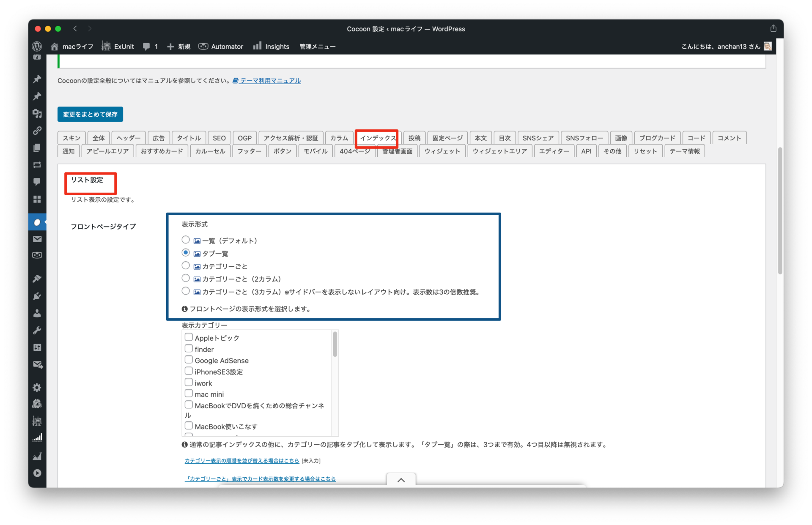The image size is (812, 525).
Task: Open macライフ site home link
Action: click(x=71, y=46)
